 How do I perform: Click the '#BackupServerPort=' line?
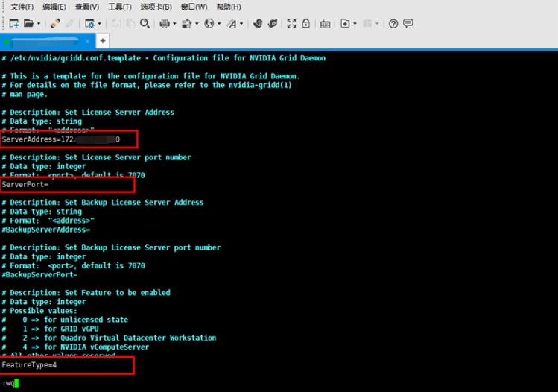tap(39, 274)
